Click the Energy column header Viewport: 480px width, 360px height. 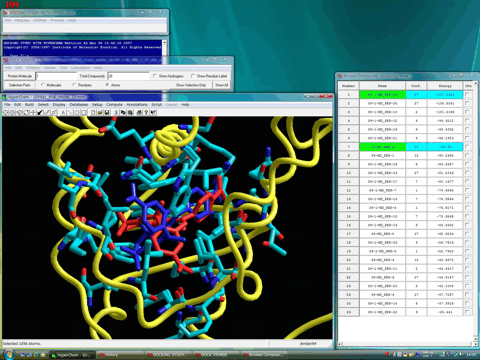(445, 86)
